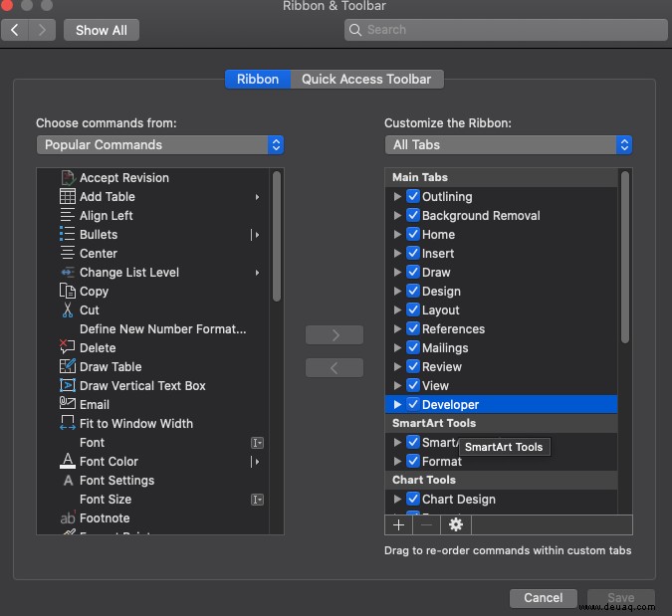Toggle the Chart Design checkbox

coord(413,499)
